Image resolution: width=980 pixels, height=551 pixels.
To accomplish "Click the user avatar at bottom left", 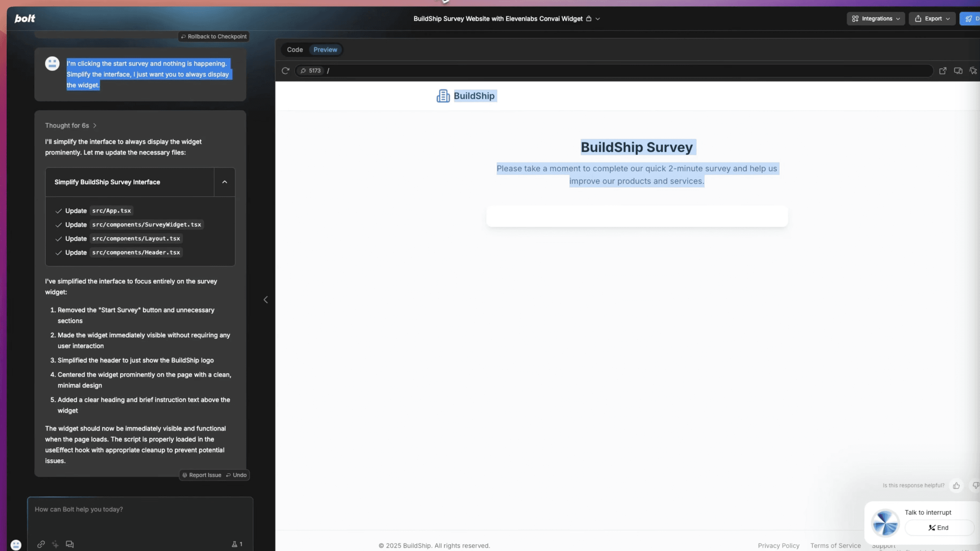I will point(16,545).
